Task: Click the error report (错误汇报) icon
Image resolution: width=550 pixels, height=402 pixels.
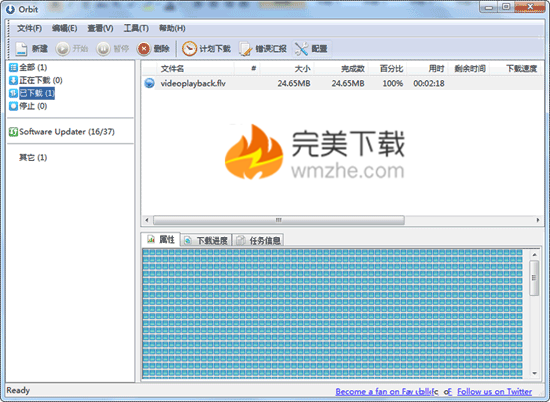Action: pos(246,49)
